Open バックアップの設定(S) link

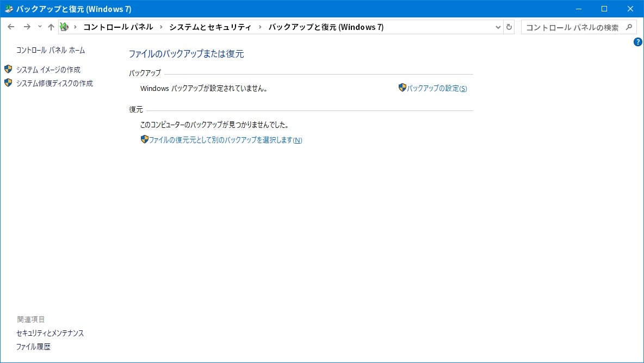point(437,88)
